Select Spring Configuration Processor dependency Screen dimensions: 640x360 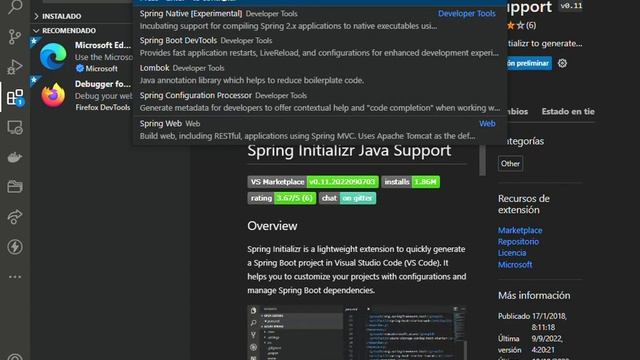[x=320, y=101]
